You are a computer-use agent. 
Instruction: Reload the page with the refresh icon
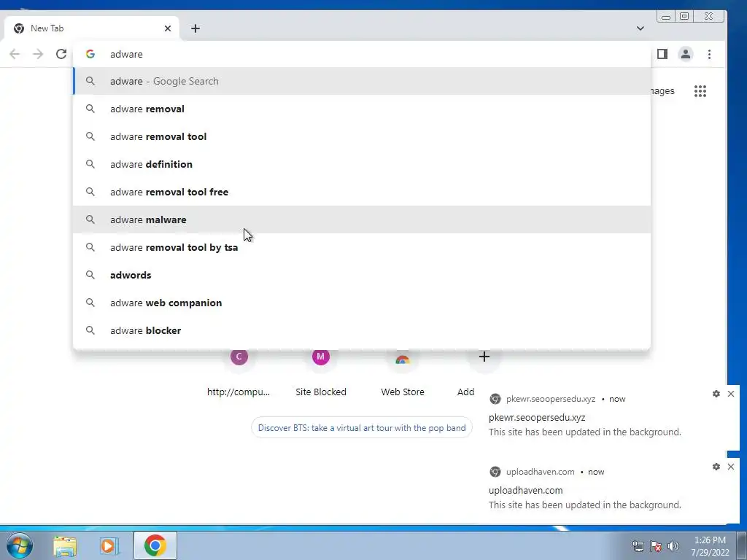(x=61, y=54)
